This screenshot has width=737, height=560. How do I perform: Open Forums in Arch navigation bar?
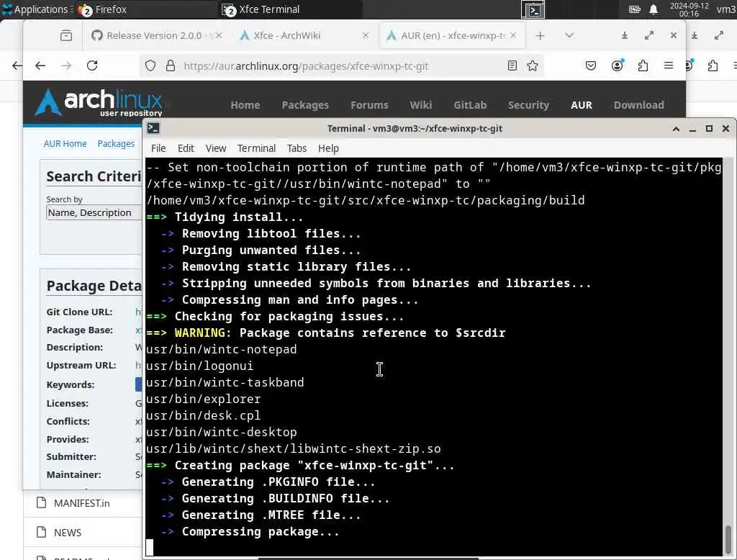tap(369, 105)
